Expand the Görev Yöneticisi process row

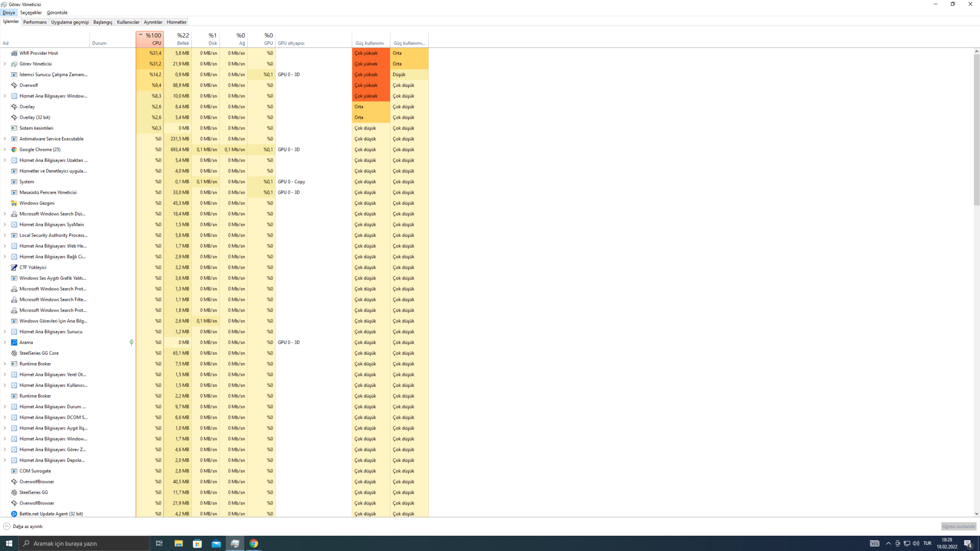[x=5, y=64]
